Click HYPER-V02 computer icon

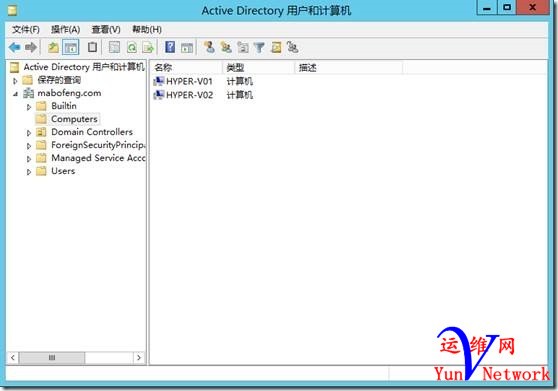[x=158, y=95]
